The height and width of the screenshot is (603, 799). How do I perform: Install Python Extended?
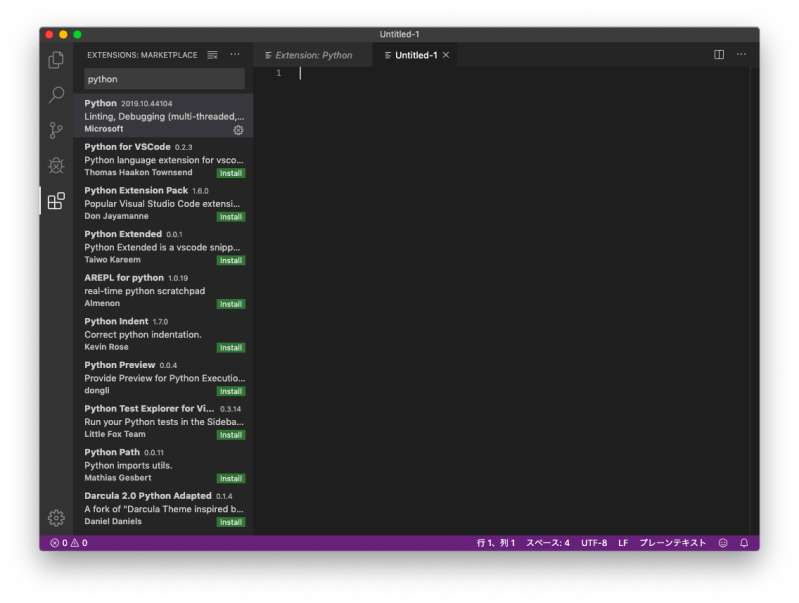click(x=231, y=260)
